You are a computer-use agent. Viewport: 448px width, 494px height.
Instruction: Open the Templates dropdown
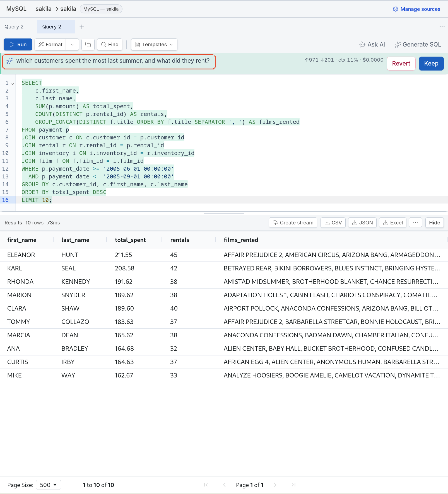(x=154, y=45)
